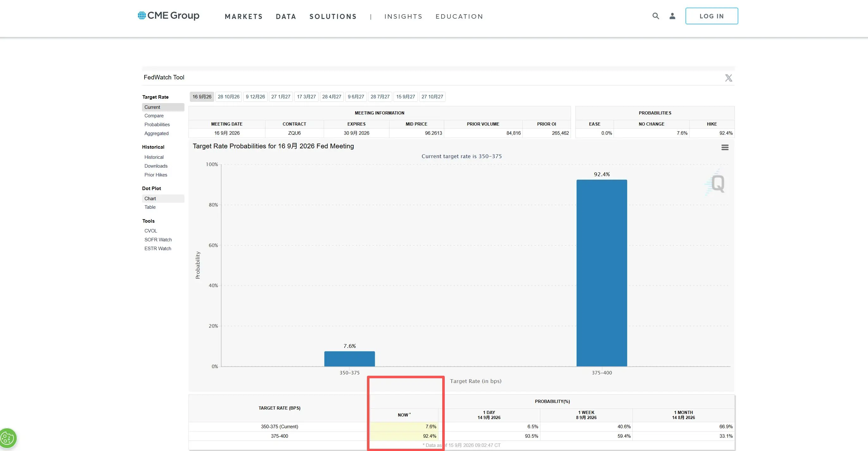Open the EDUCATION menu
Image resolution: width=868 pixels, height=451 pixels.
(459, 16)
